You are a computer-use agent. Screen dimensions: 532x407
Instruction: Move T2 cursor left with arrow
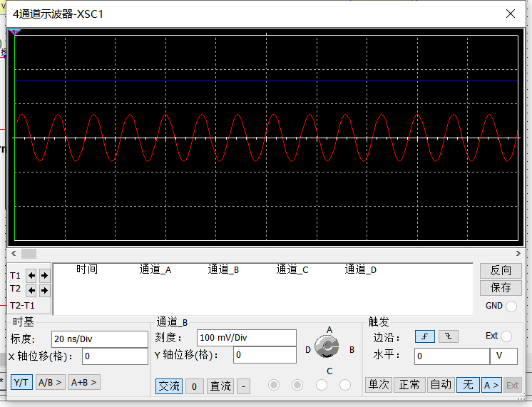[31, 290]
